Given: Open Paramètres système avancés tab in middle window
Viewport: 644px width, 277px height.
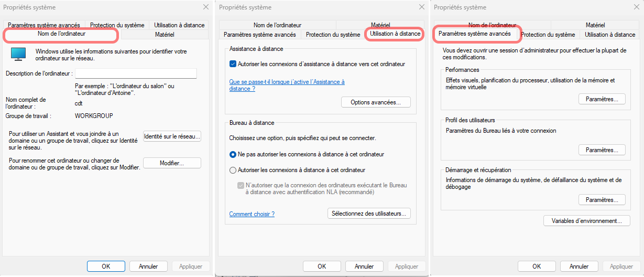Looking at the screenshot, I should (x=260, y=35).
